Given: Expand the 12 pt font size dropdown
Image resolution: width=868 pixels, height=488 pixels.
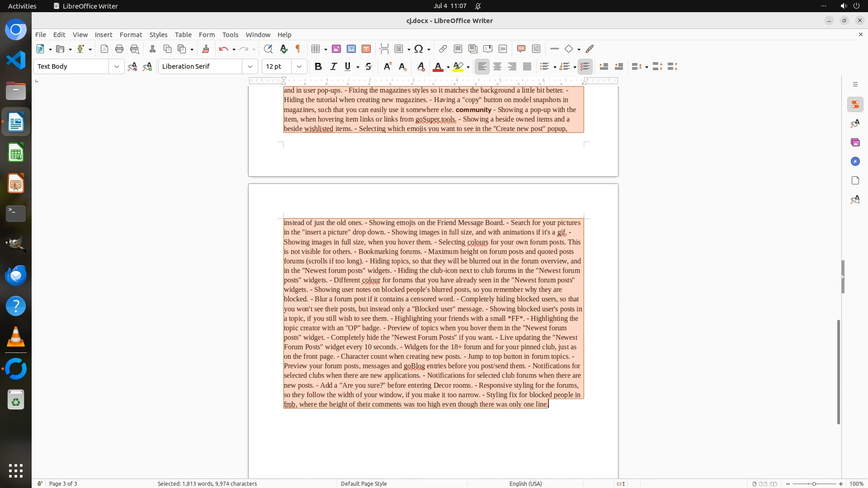Looking at the screenshot, I should [x=299, y=66].
